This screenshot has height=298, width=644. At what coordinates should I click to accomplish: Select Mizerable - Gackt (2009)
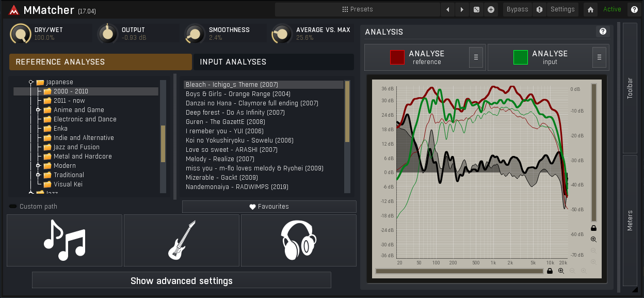click(x=264, y=178)
